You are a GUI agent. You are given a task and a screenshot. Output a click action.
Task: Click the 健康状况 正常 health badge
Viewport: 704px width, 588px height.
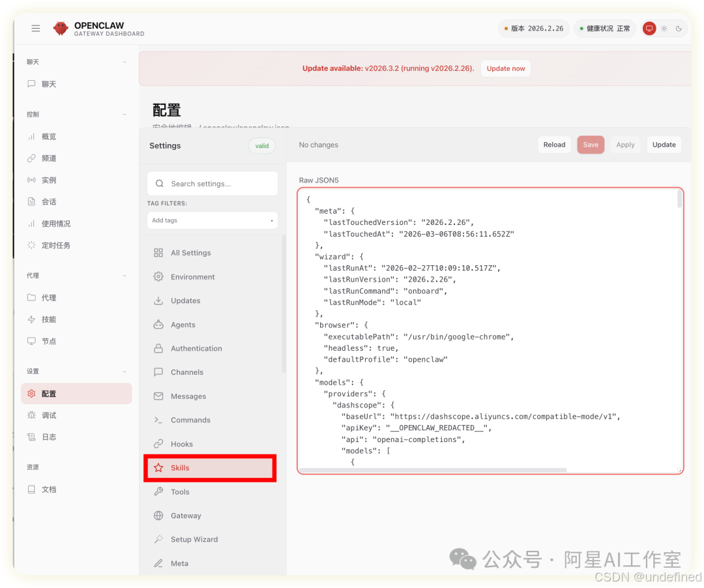click(605, 28)
